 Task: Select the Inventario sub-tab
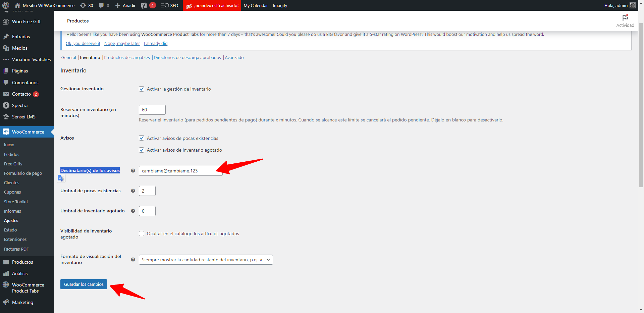coord(90,58)
